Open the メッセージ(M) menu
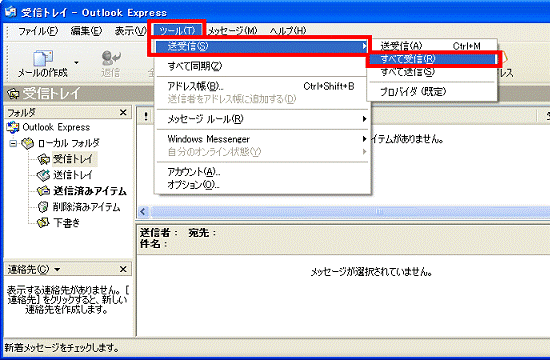550x360 pixels. [233, 31]
